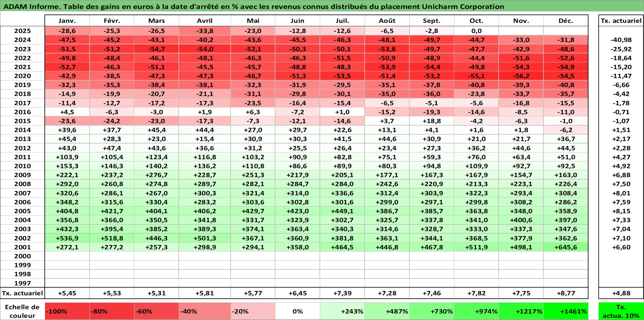Screen dimensions: 644x320
Task: Click the -6,2 cell for Déc. 2014
Action: [x=566, y=130]
